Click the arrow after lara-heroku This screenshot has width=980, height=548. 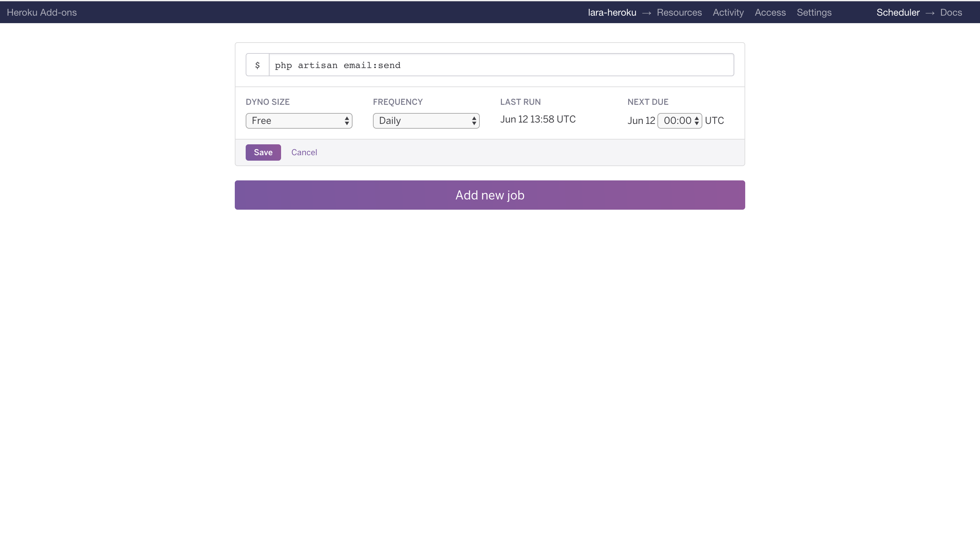(x=647, y=13)
